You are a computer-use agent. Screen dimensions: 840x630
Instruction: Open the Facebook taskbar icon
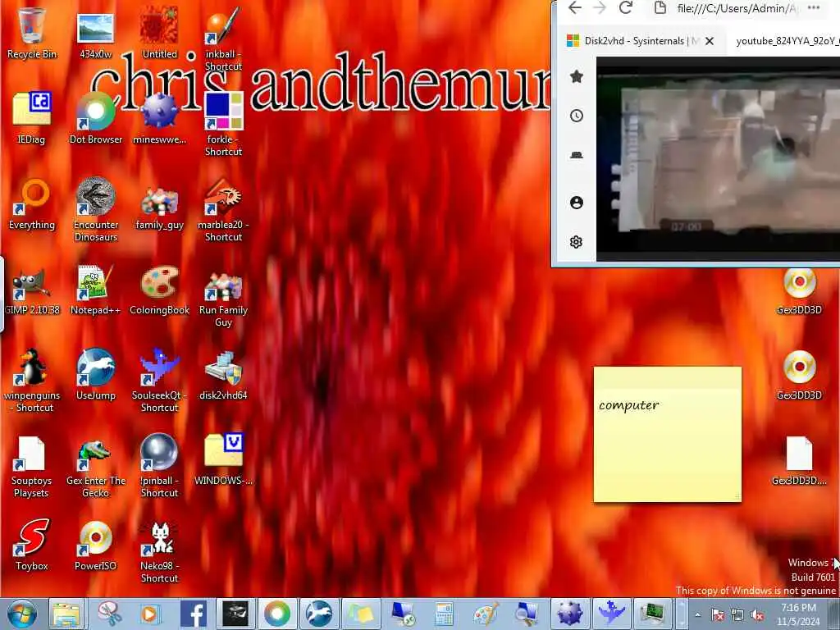194,614
